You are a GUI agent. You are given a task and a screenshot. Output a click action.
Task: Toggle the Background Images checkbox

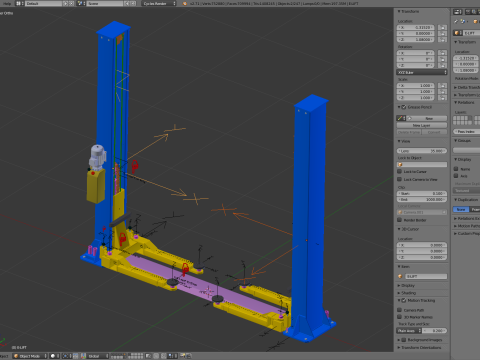(x=404, y=340)
